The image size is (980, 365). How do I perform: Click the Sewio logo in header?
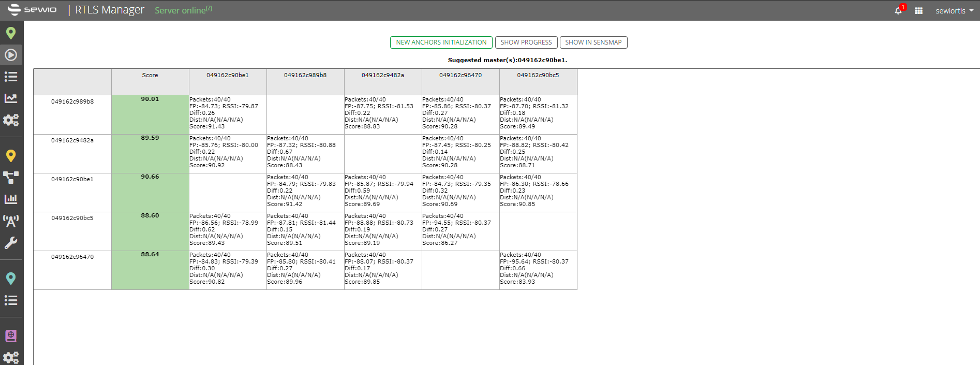tap(32, 10)
